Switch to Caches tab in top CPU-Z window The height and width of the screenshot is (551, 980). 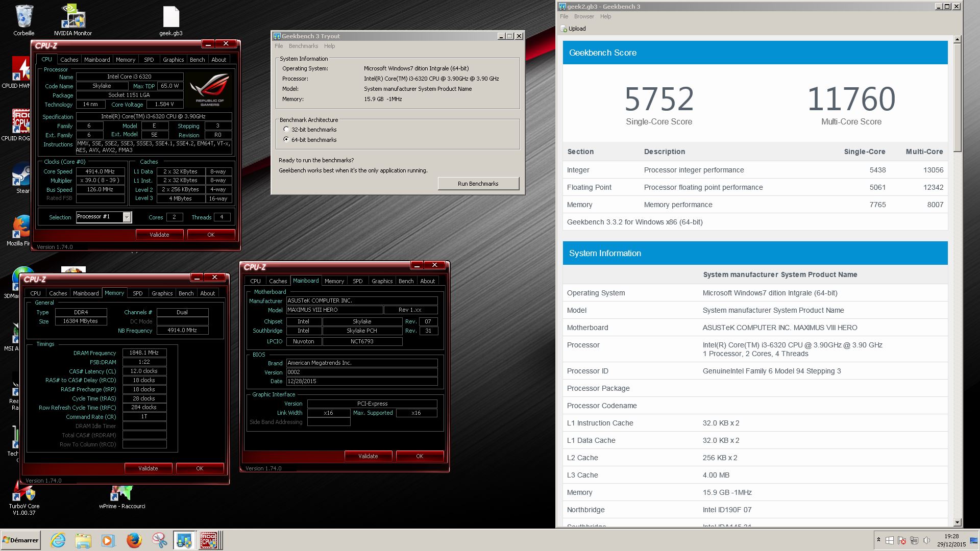click(69, 60)
